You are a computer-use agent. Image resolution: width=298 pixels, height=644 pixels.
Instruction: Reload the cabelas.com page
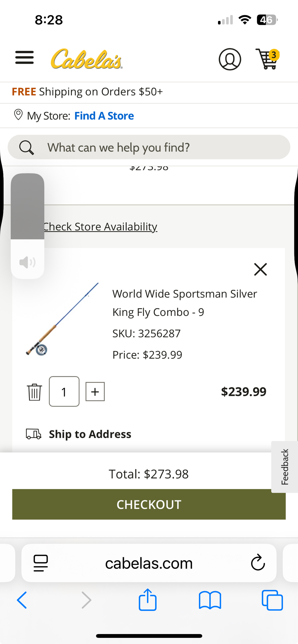(x=258, y=563)
